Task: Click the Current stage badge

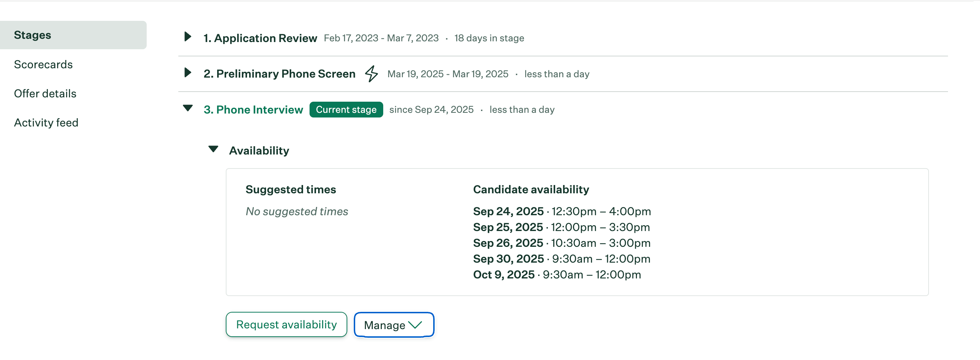Action: pyautogui.click(x=346, y=110)
